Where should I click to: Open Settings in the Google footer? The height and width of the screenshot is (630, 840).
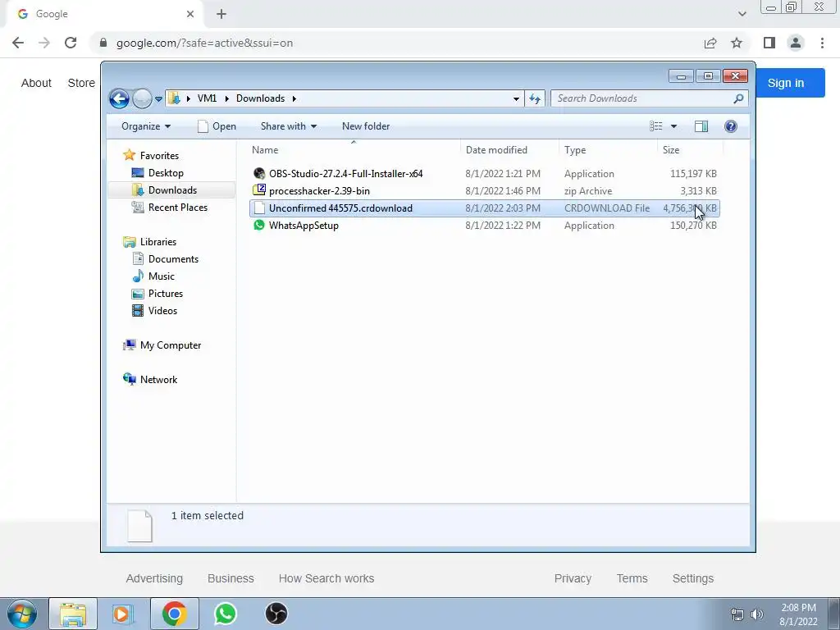[692, 578]
